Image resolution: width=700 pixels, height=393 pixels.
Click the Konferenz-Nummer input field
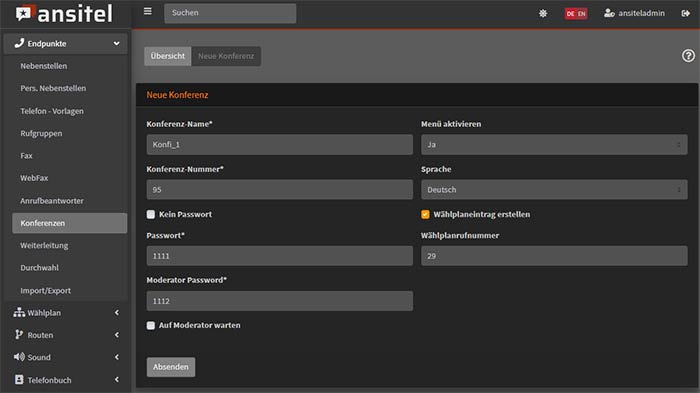(279, 190)
